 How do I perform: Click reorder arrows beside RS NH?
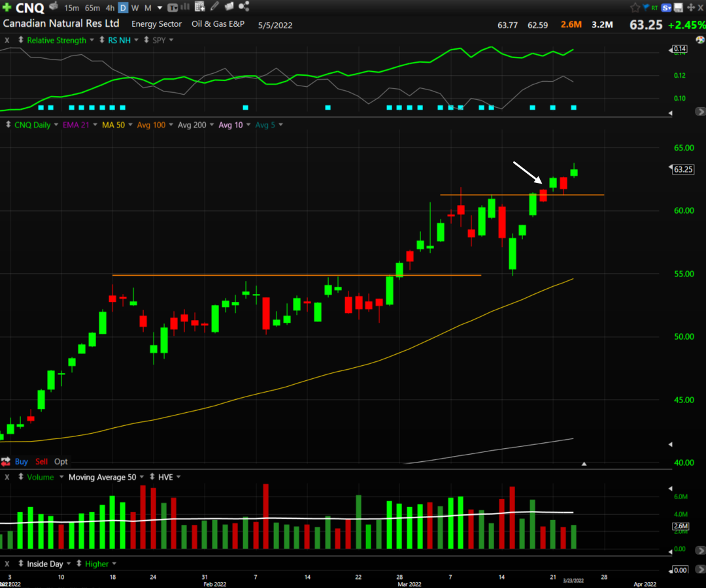pos(102,40)
